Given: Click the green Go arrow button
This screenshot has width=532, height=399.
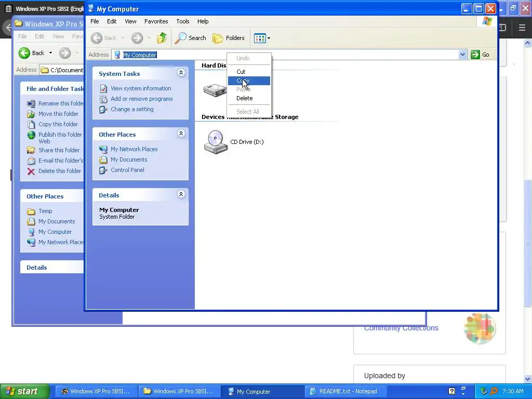Looking at the screenshot, I should pos(475,55).
